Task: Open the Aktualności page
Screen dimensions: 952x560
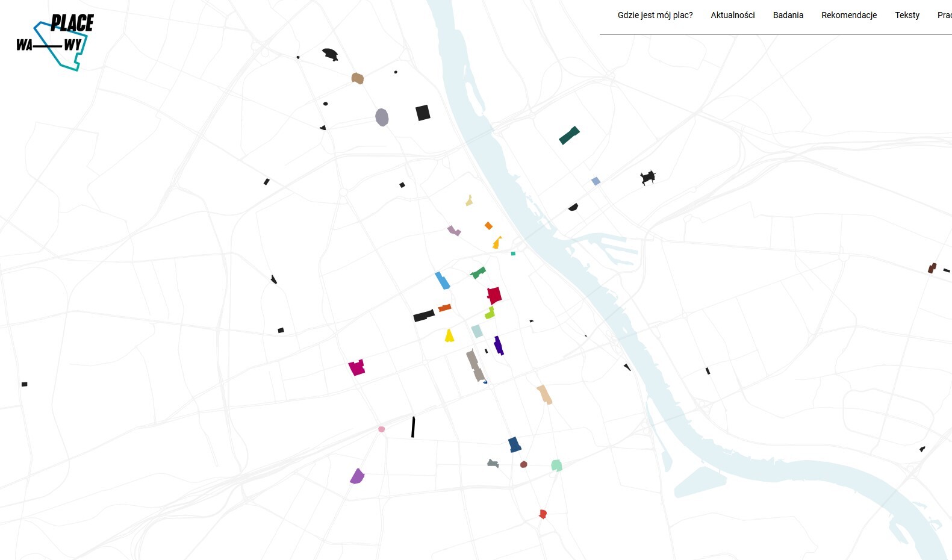Action: [732, 15]
